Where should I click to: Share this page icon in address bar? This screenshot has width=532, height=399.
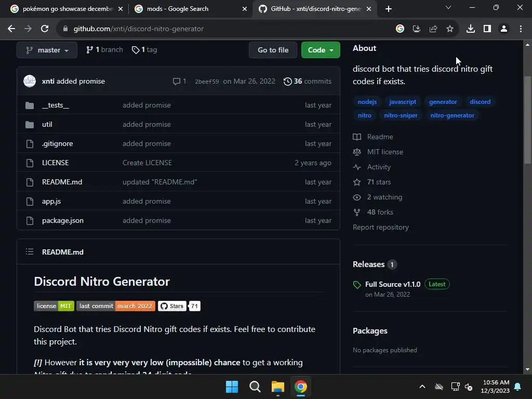coord(433,29)
